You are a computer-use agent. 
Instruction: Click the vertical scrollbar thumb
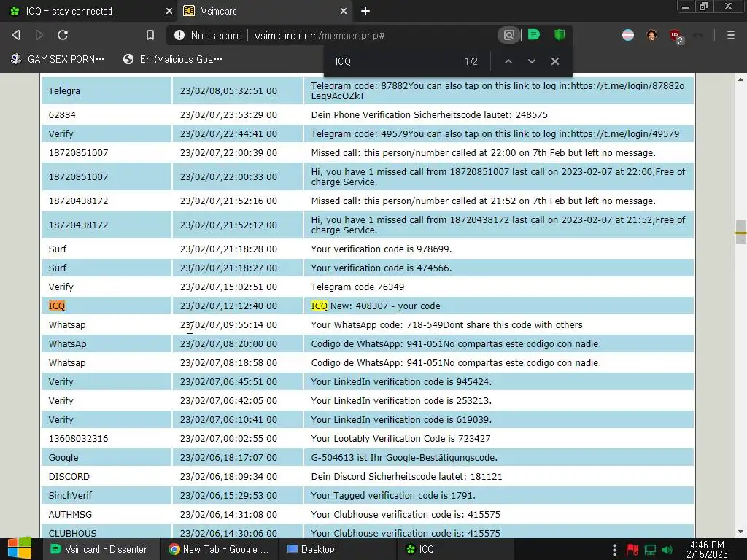(x=740, y=231)
